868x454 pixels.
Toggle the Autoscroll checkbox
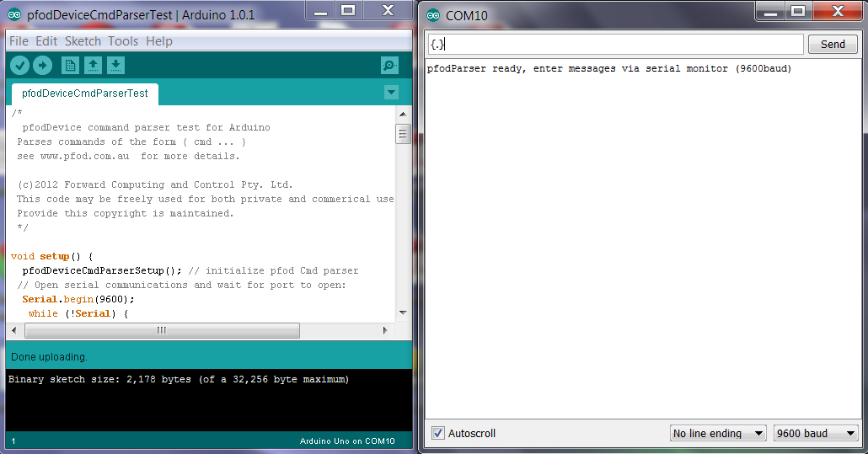437,433
